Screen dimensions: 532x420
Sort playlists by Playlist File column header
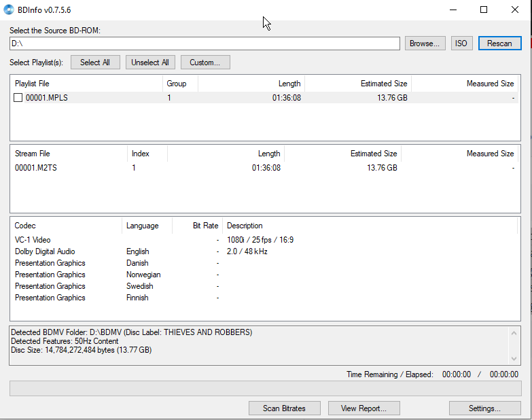point(86,84)
